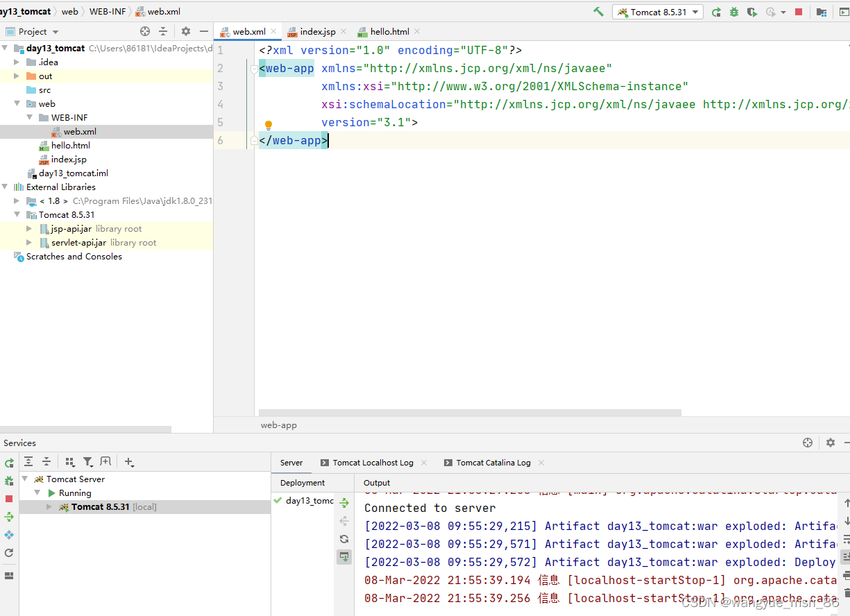
Task: Click the yellow intention light bulb in the editor
Action: tap(269, 126)
